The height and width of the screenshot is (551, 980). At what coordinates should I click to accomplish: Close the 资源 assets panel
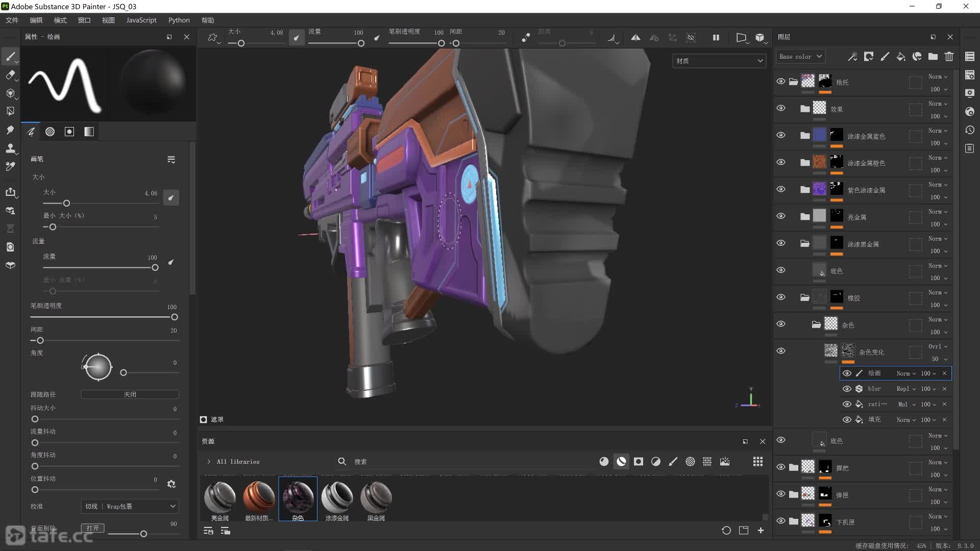click(763, 441)
